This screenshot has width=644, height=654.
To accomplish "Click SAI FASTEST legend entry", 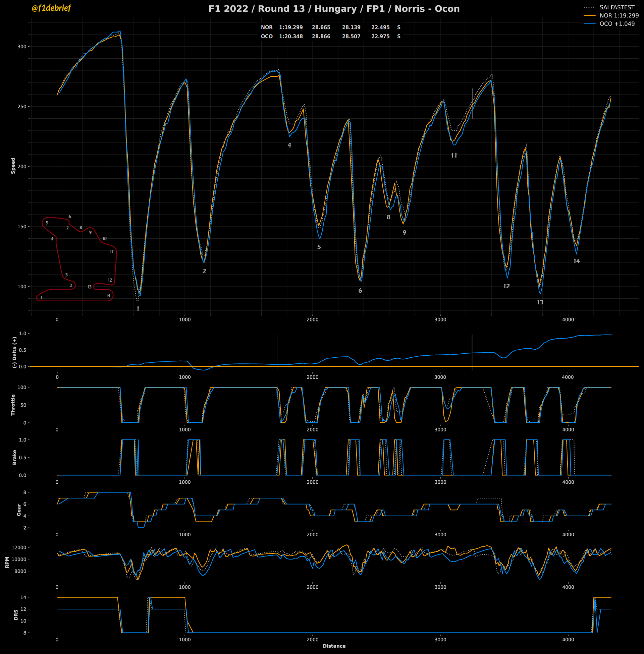I will tap(616, 7).
